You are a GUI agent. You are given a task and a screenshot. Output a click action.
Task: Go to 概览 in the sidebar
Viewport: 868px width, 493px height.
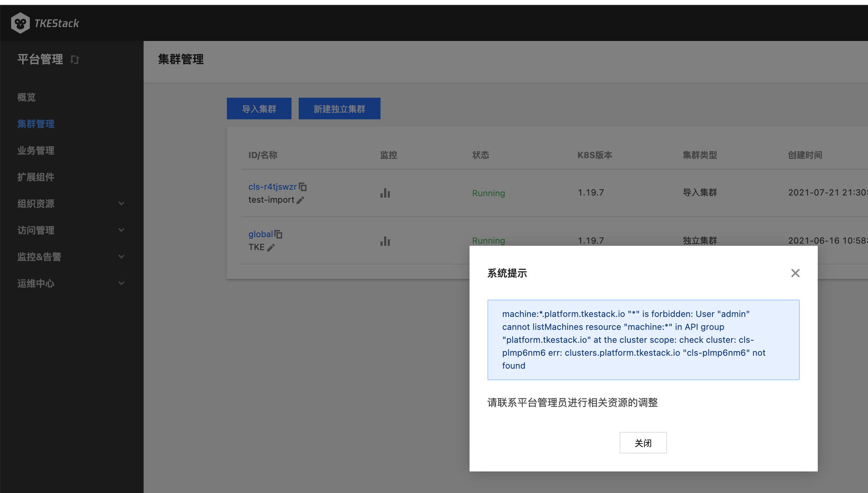point(27,97)
